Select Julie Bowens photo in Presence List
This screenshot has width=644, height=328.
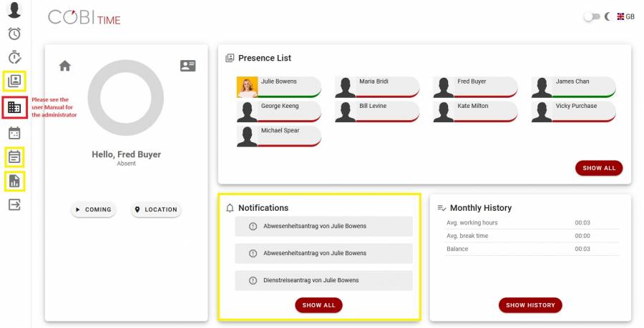pos(248,87)
